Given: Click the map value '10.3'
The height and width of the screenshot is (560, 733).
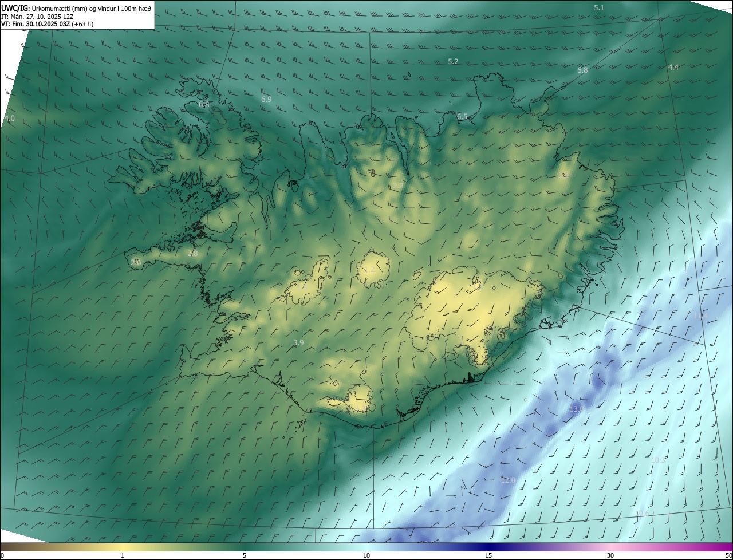Looking at the screenshot, I should click(659, 460).
